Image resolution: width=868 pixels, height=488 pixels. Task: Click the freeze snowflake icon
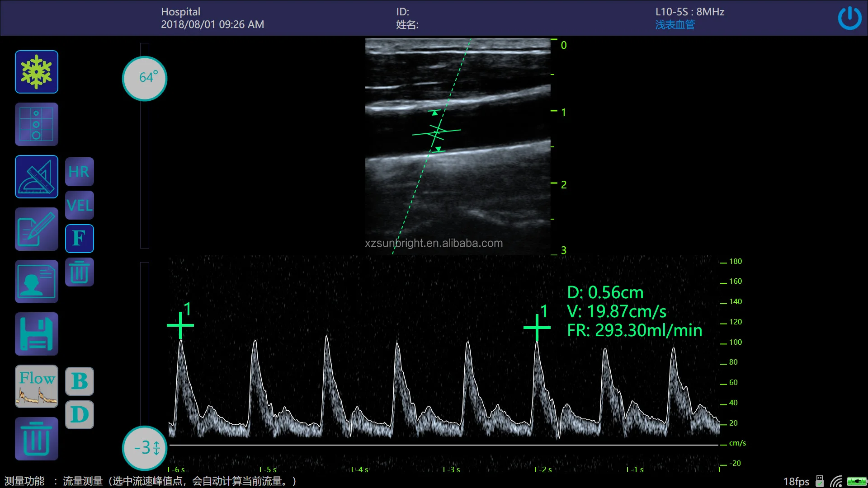click(x=37, y=72)
